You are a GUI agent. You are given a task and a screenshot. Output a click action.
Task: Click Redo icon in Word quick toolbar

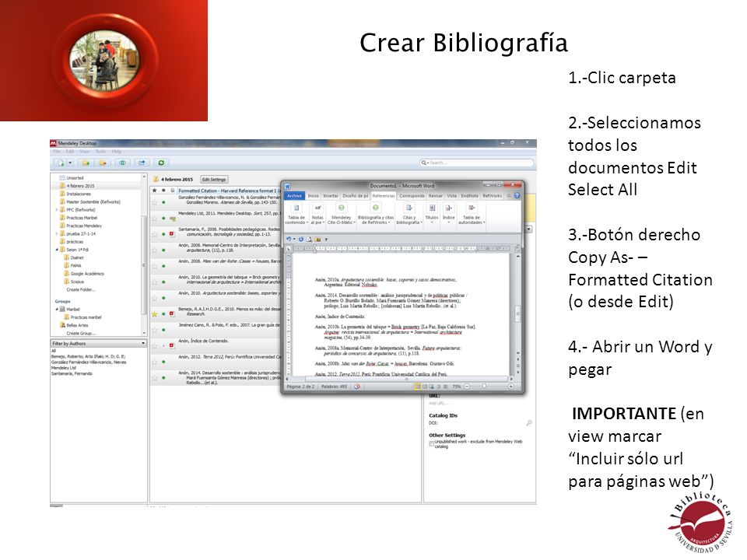click(x=301, y=239)
